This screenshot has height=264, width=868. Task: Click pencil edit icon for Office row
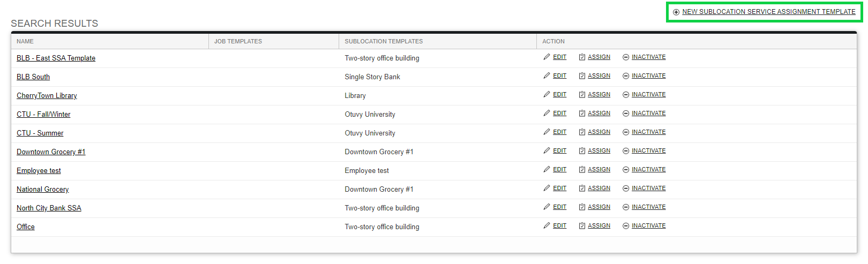point(547,225)
